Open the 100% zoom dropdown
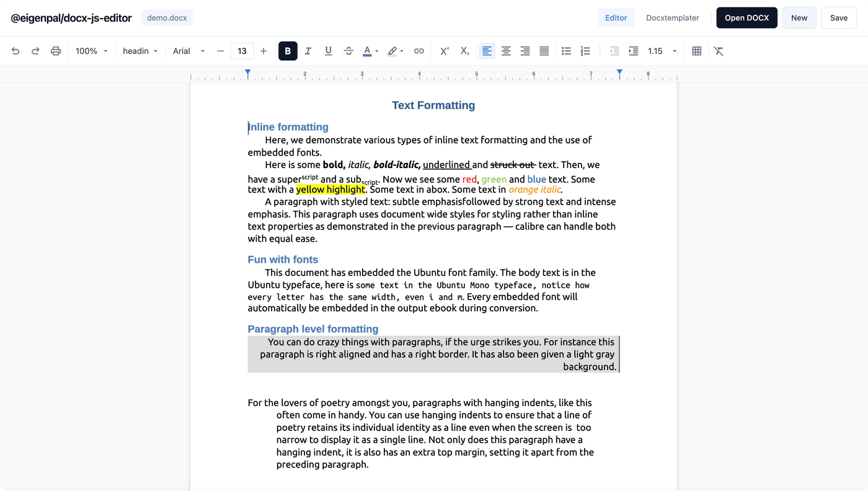Viewport: 868px width, 491px height. tap(92, 51)
